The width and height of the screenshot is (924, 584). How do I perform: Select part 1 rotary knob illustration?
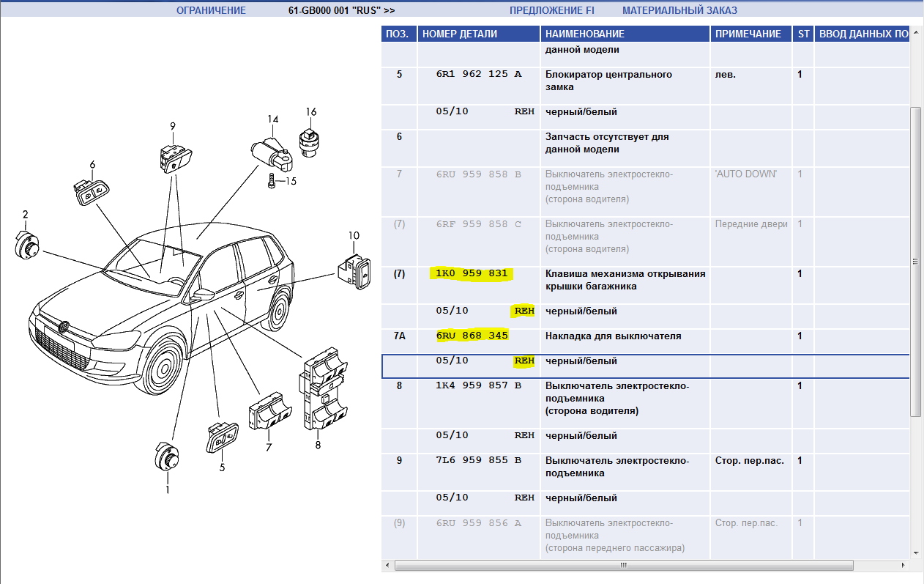coord(165,459)
